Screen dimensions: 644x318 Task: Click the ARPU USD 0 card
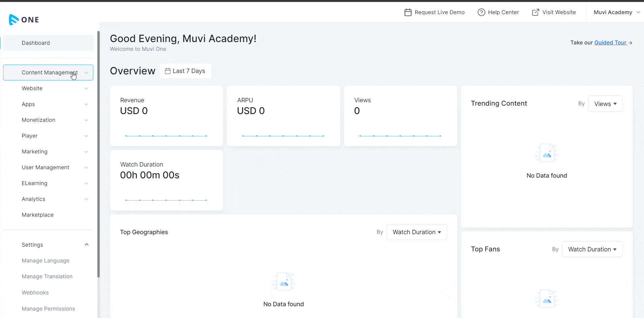pos(284,116)
